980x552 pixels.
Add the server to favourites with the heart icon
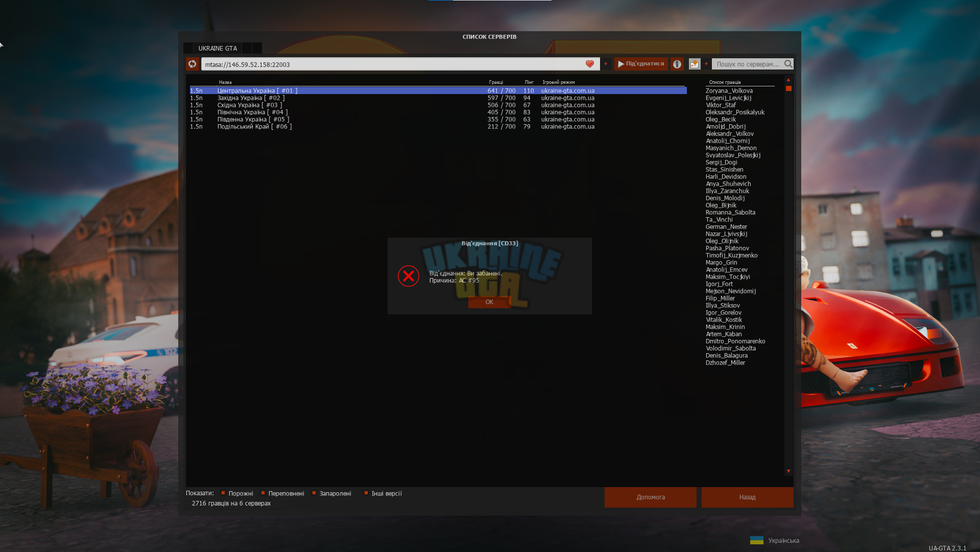click(x=590, y=64)
